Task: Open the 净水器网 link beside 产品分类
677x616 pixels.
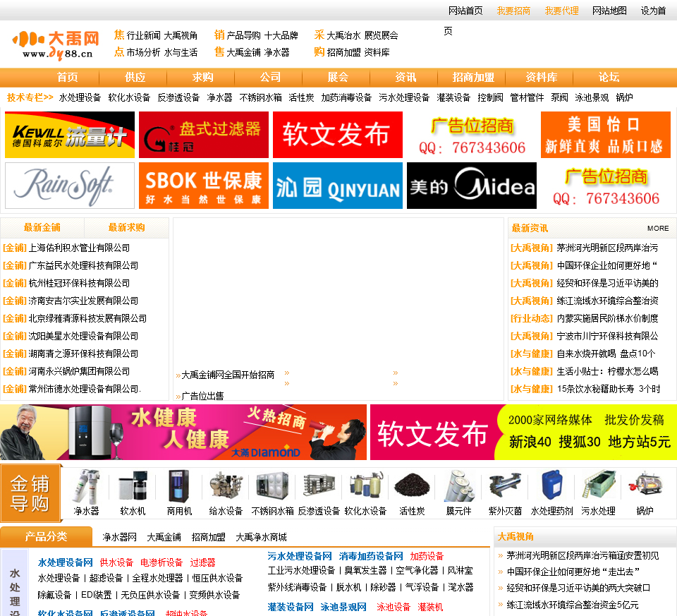Action: (x=120, y=537)
